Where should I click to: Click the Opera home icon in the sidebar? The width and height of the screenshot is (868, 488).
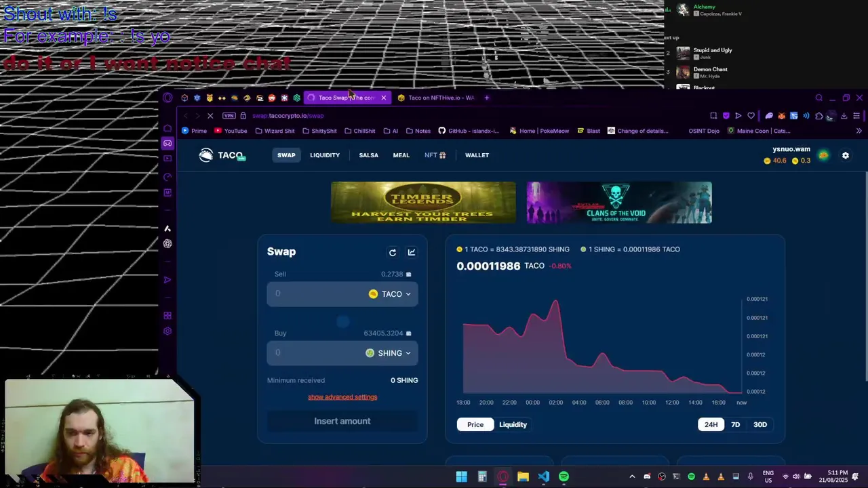pyautogui.click(x=167, y=128)
